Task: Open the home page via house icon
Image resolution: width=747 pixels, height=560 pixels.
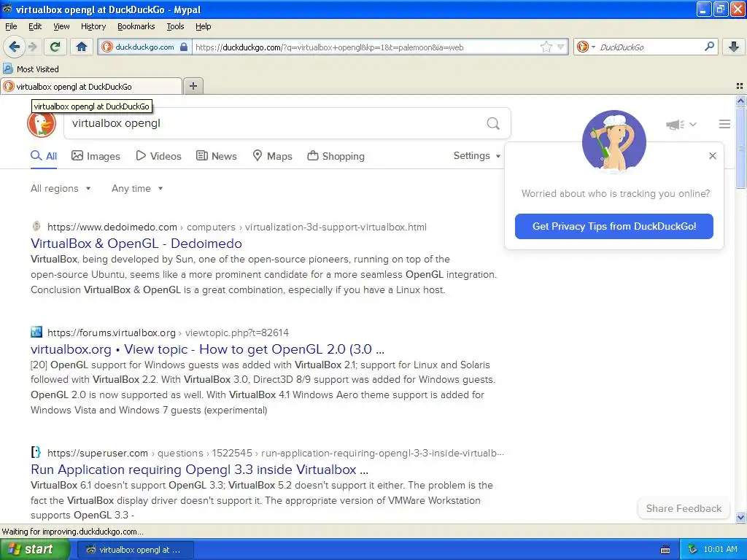Action: [82, 47]
